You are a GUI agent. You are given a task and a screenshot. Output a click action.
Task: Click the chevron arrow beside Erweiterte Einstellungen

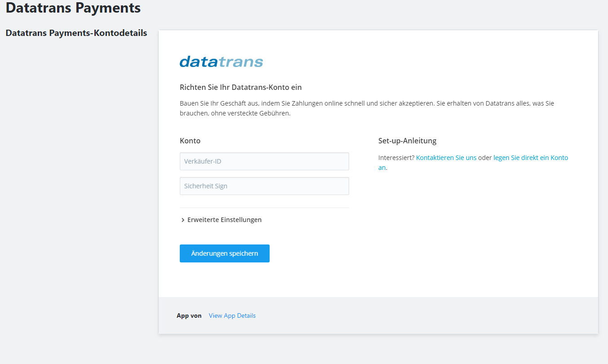183,220
